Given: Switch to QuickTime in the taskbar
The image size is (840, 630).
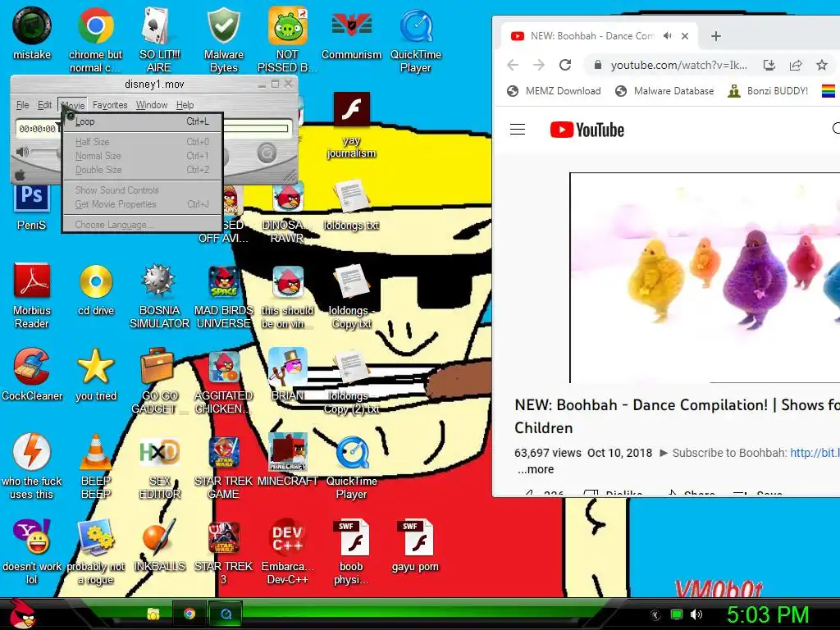Looking at the screenshot, I should (x=226, y=614).
